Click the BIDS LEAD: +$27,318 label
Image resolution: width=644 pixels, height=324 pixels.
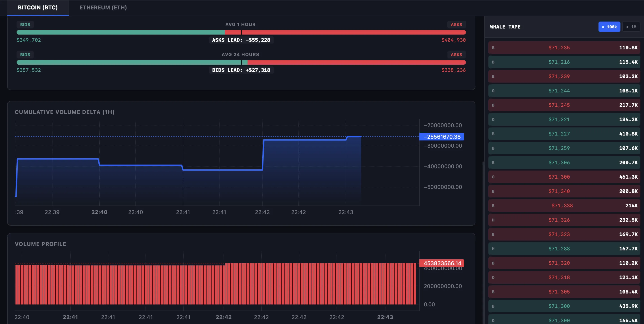point(241,70)
